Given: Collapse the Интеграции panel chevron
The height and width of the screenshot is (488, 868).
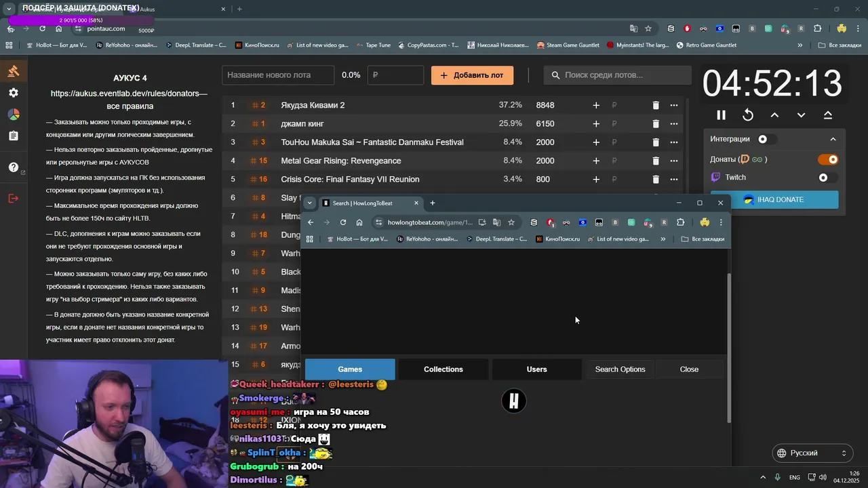Looking at the screenshot, I should (x=833, y=139).
